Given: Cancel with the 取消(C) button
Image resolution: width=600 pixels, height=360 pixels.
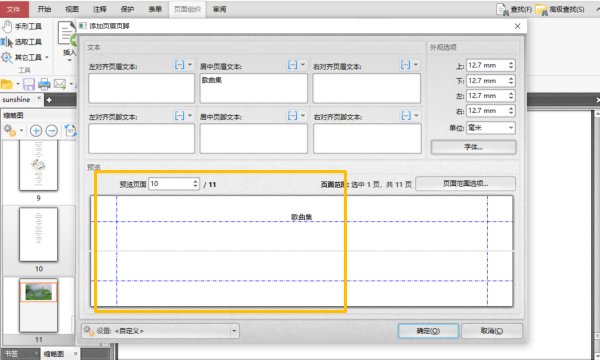Looking at the screenshot, I should tap(492, 331).
